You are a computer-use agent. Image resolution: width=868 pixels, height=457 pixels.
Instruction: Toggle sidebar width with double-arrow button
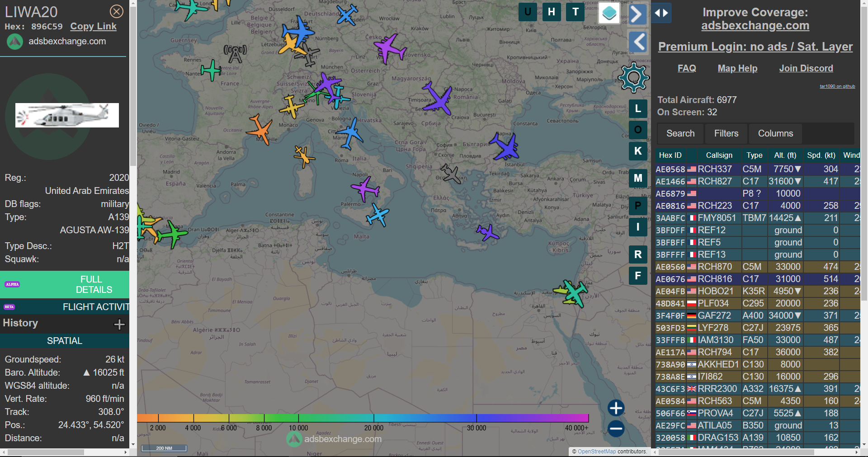point(661,13)
